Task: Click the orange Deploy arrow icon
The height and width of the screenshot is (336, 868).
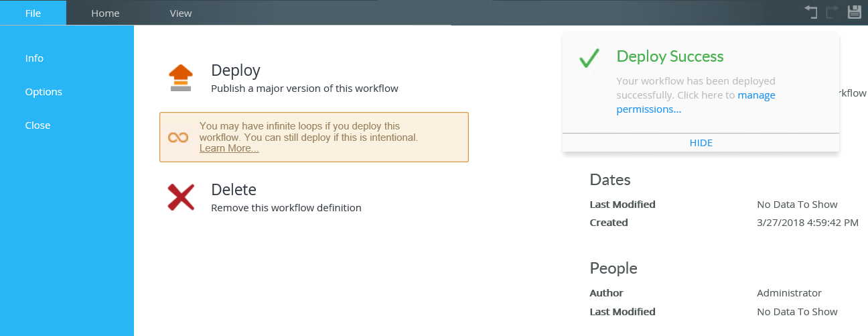Action: click(181, 78)
